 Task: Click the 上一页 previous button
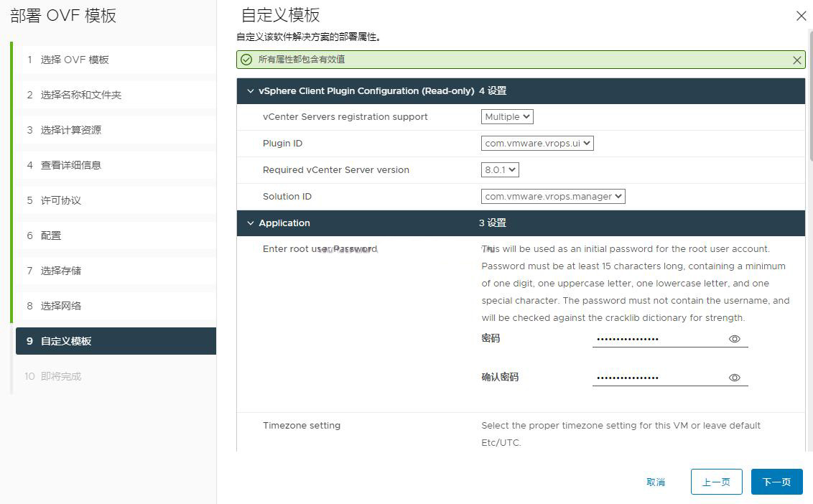point(716,482)
